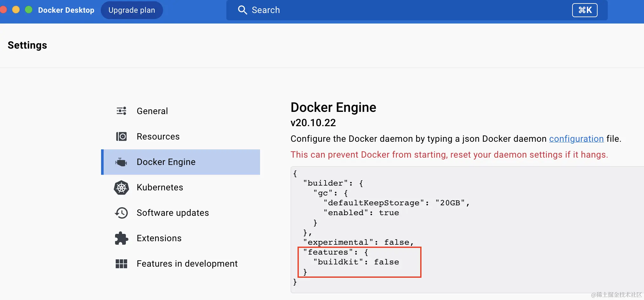Open Resources via its meter icon
Screen dimensions: 644x300
tap(121, 136)
